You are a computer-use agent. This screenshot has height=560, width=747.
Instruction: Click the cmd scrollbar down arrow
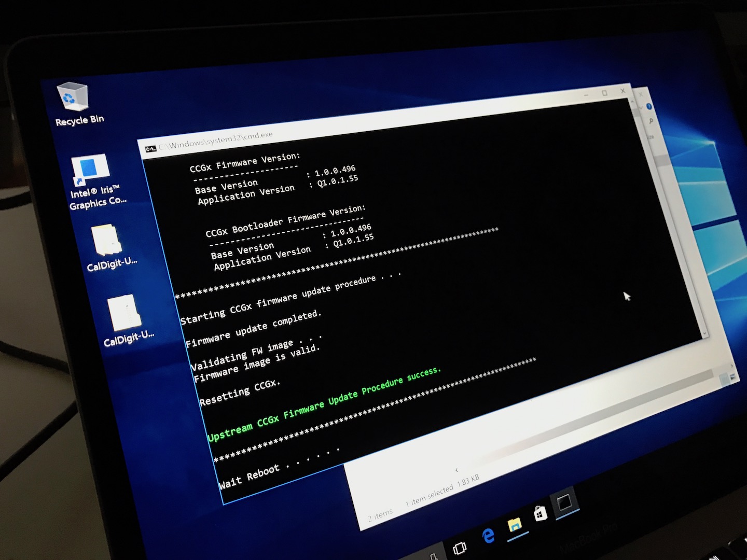pos(704,333)
